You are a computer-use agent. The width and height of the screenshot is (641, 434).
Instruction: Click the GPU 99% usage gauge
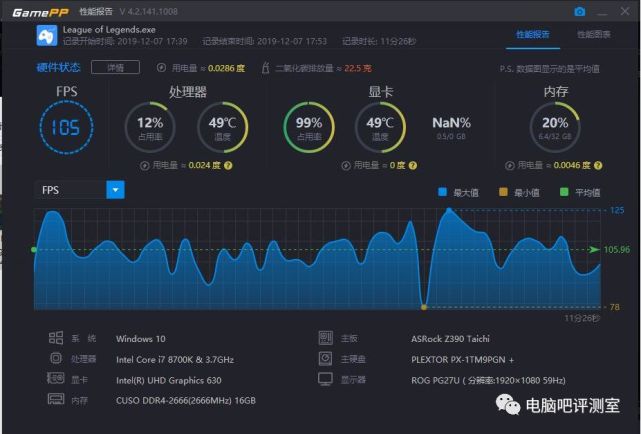[x=309, y=127]
